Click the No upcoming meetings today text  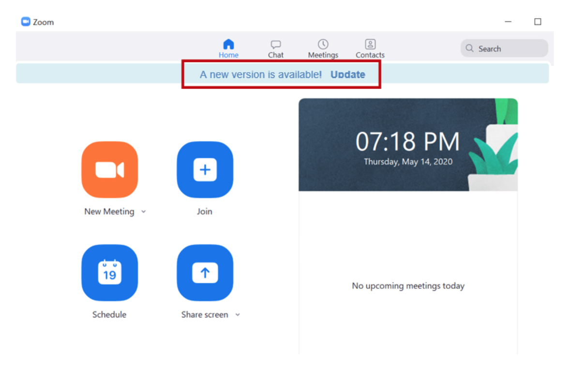pyautogui.click(x=408, y=286)
